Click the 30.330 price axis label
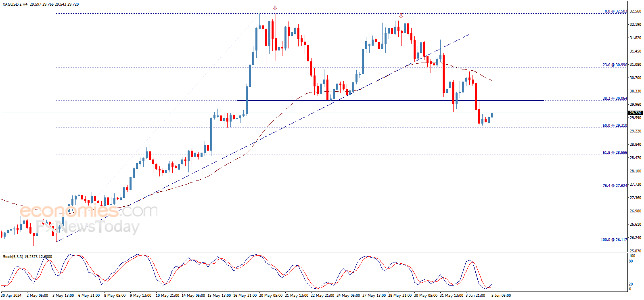The height and width of the screenshot is (300, 644). [x=635, y=91]
